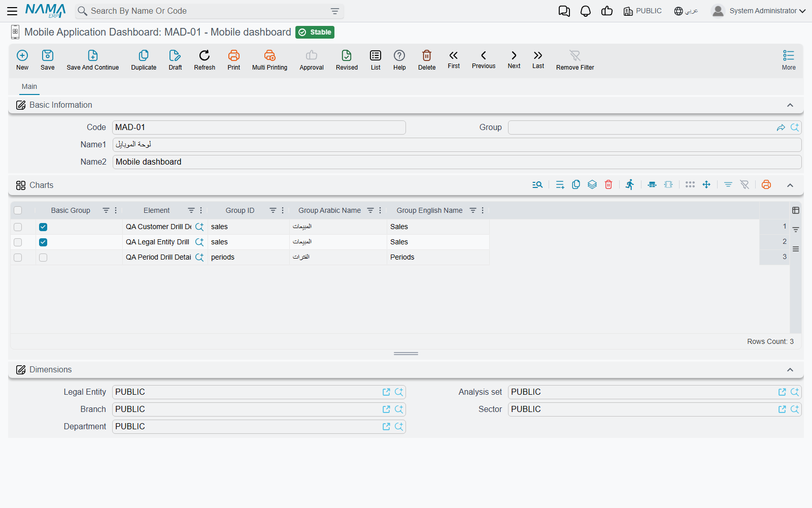Open search filter options dropdown
The width and height of the screenshot is (812, 508).
[335, 11]
